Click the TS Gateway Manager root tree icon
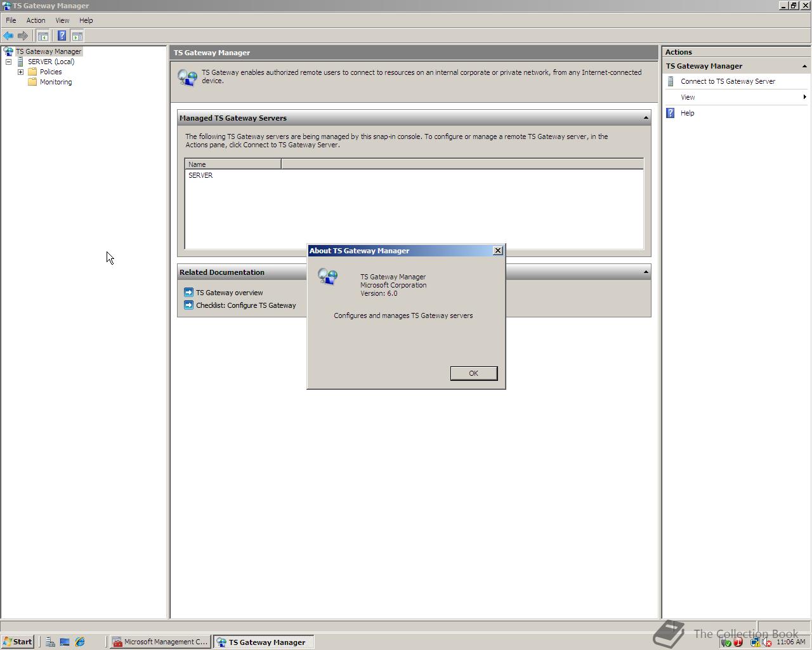 coord(8,51)
